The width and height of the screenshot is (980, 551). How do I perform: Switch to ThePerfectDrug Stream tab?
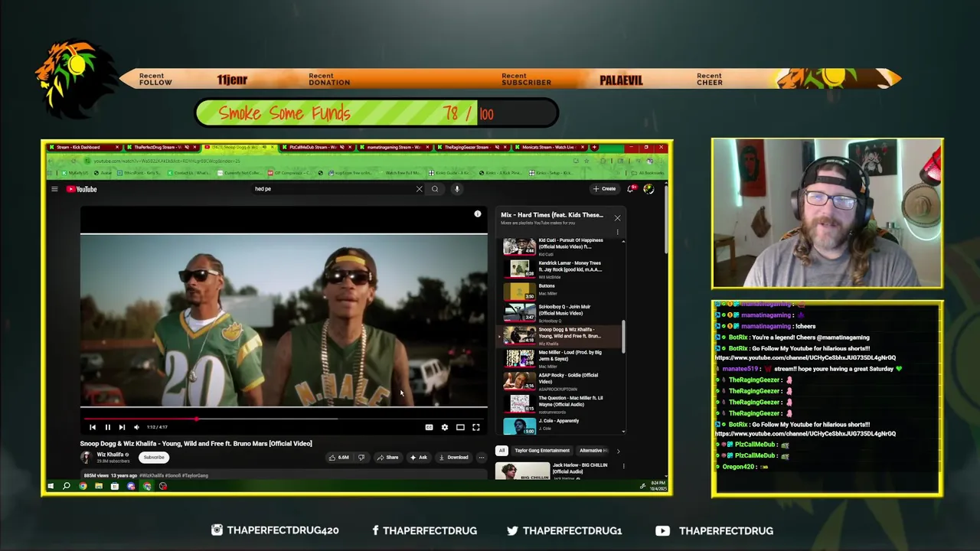(161, 147)
